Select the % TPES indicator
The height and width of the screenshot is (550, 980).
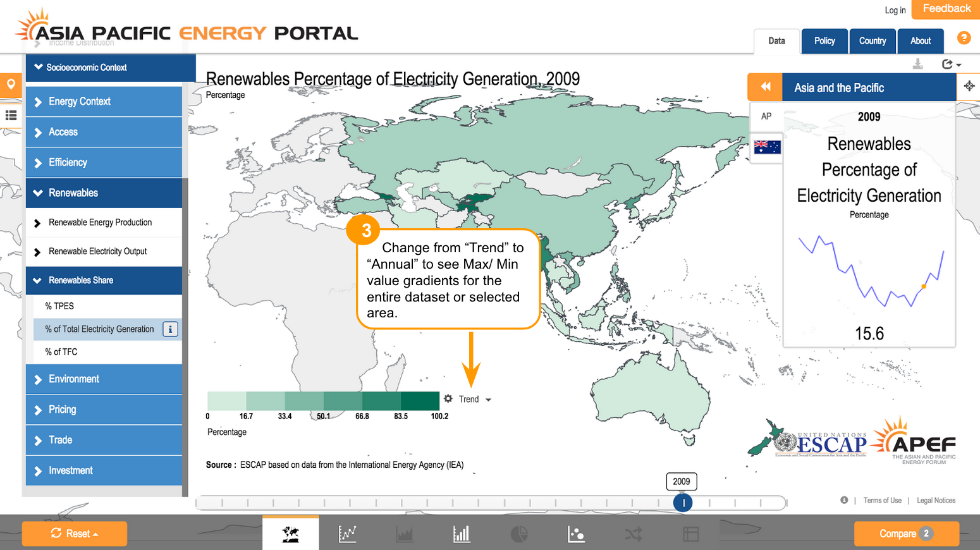click(x=59, y=306)
